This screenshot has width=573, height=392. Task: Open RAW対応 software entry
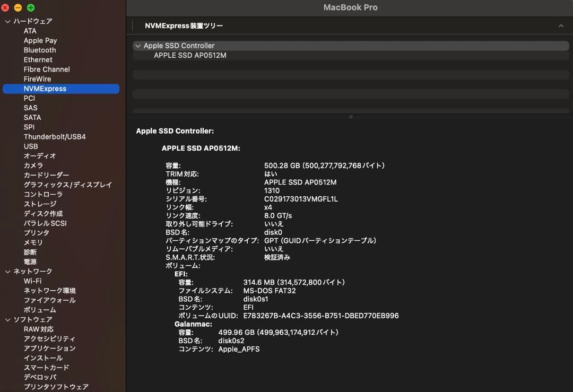(x=38, y=329)
